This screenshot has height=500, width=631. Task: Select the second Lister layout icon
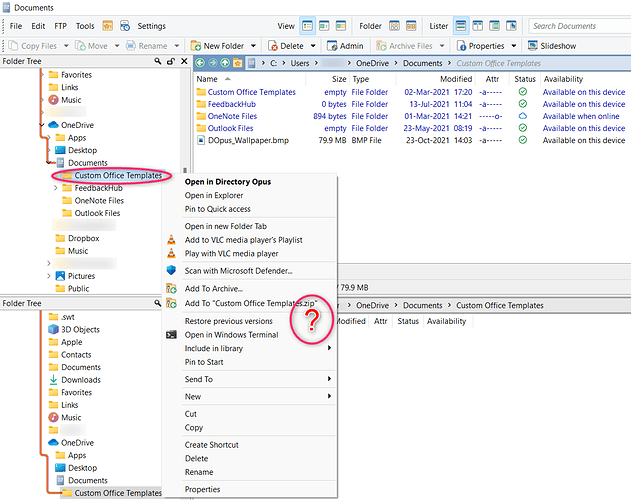pos(477,26)
